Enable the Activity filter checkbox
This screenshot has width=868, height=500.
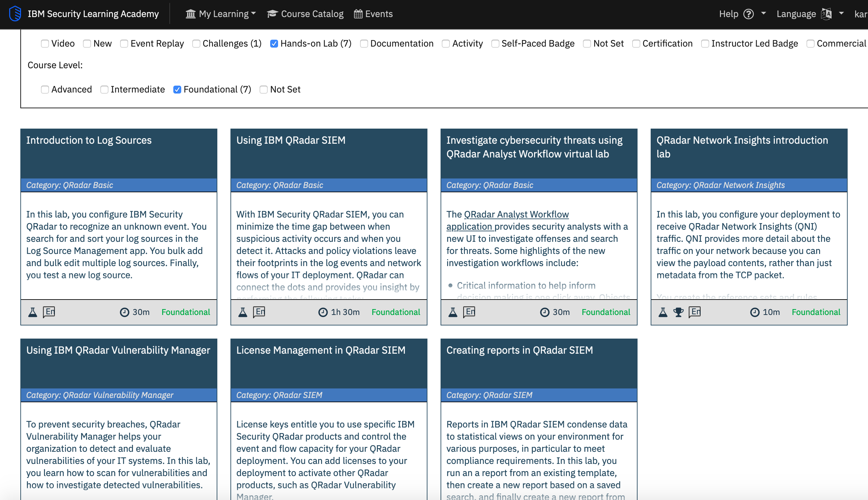(446, 44)
